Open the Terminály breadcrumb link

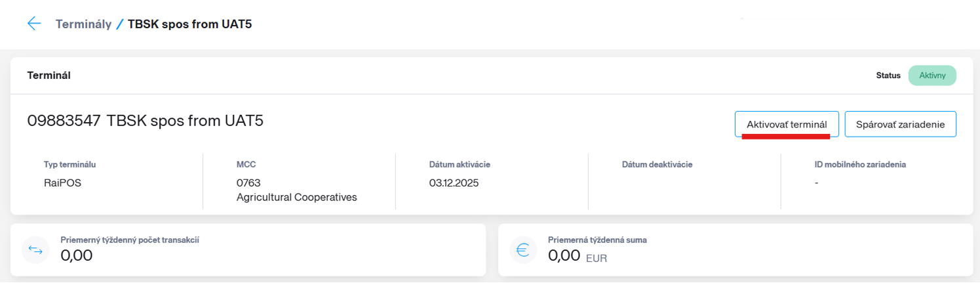pyautogui.click(x=83, y=24)
